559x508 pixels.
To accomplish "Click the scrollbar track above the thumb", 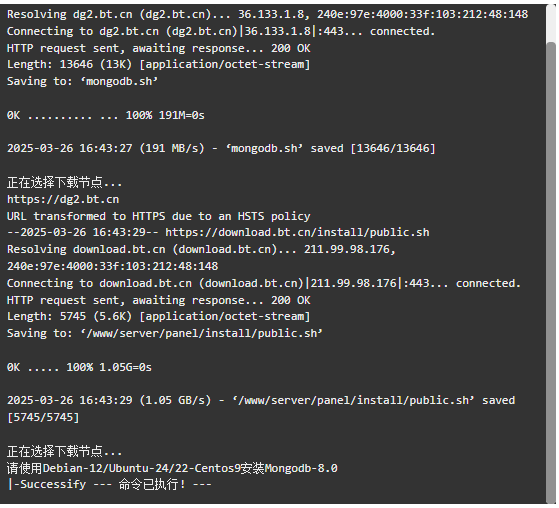I will tap(551, 23).
